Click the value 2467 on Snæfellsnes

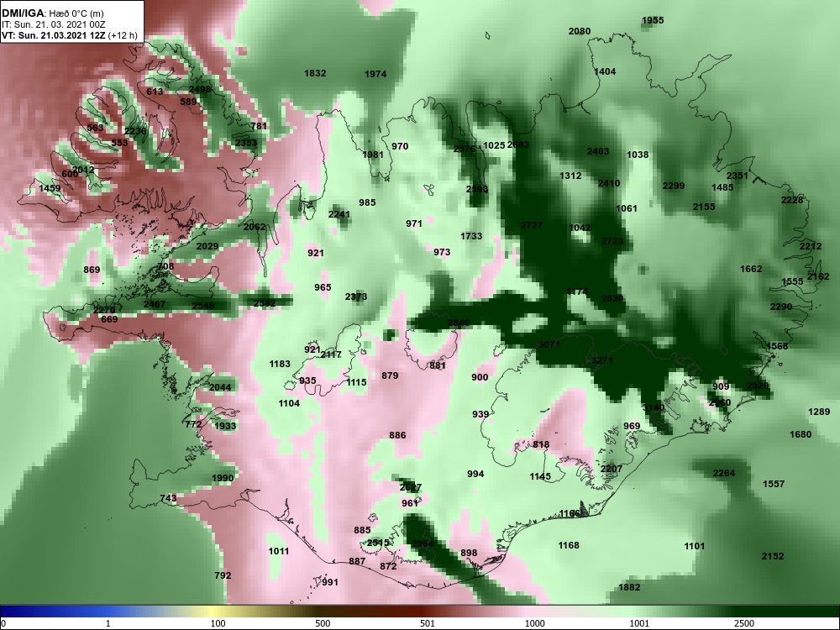pos(155,304)
